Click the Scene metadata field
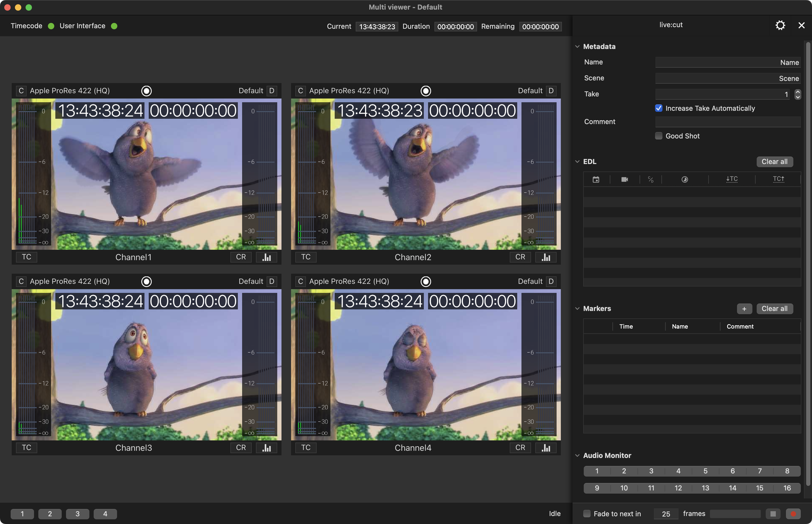Viewport: 812px width, 524px height. pos(728,78)
